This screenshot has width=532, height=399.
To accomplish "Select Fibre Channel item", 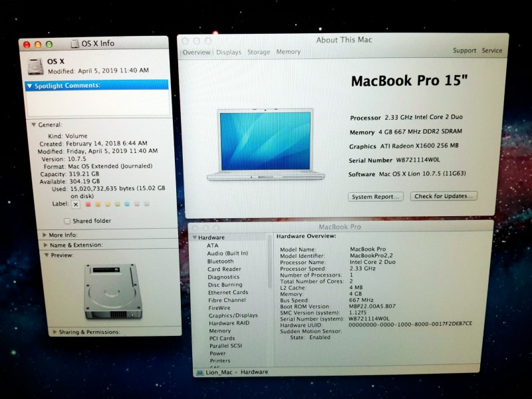I will point(227,301).
